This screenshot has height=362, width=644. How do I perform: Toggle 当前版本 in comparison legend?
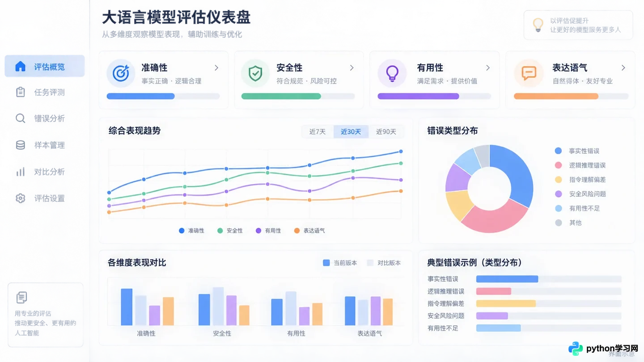tap(340, 263)
